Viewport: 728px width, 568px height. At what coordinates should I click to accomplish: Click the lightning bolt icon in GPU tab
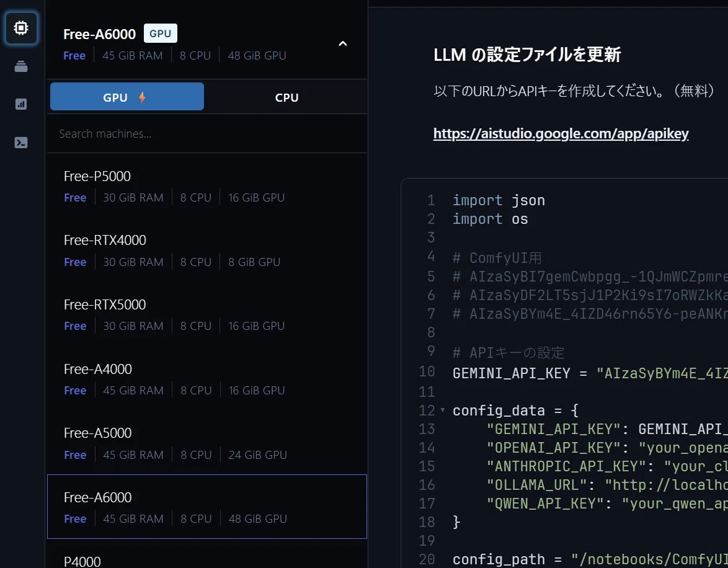click(x=142, y=97)
